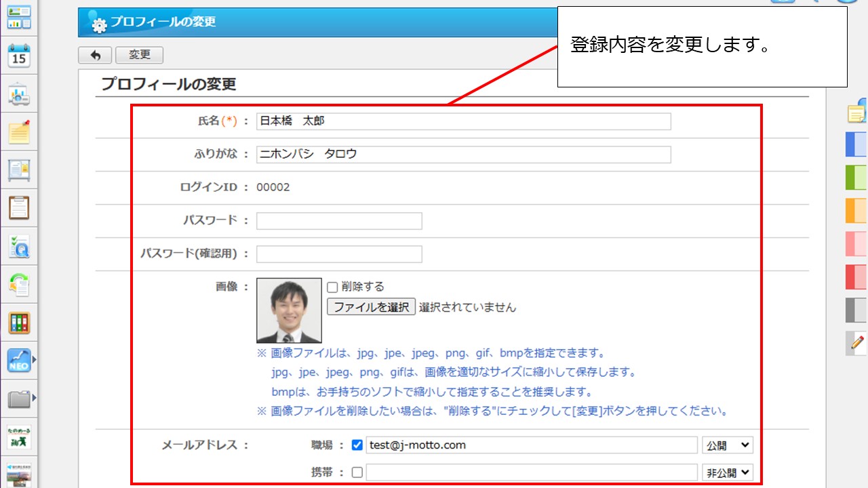This screenshot has height=488, width=868.
Task: Open the calendar icon showing 15
Action: point(19,56)
